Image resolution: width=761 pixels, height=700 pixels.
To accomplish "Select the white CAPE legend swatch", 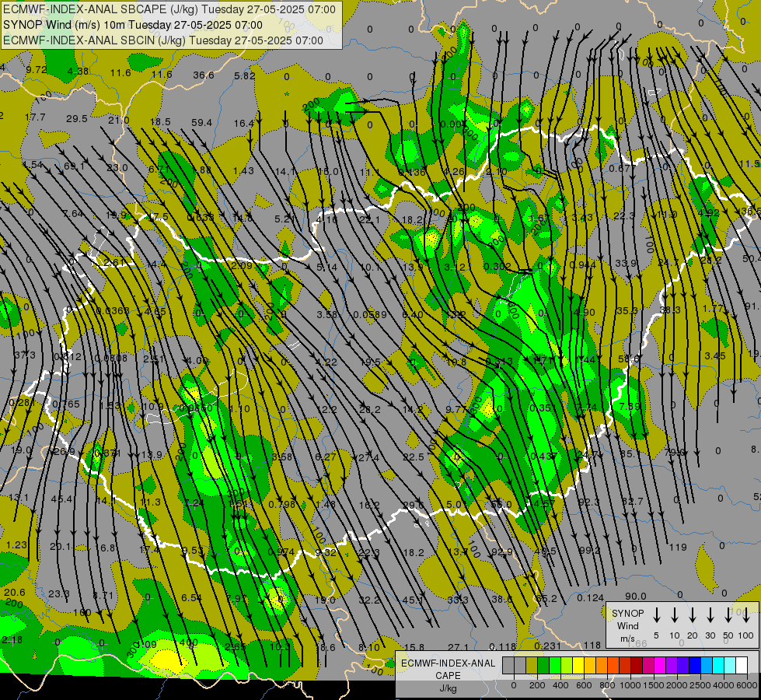I will pyautogui.click(x=742, y=665).
